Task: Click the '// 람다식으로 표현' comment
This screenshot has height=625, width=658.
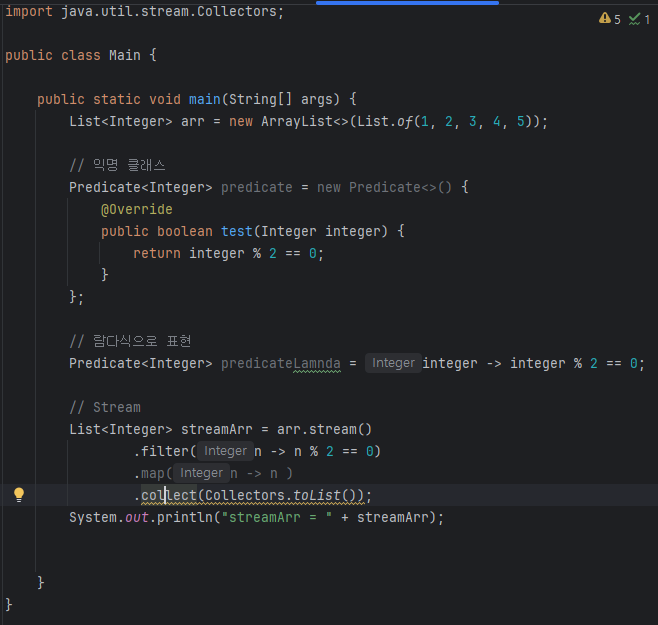Action: [x=130, y=341]
